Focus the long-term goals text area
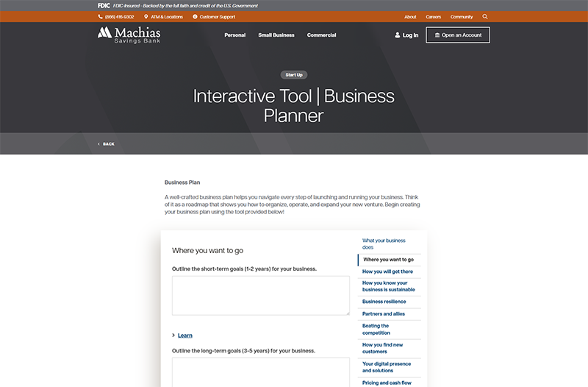588x387 pixels. coord(261,372)
